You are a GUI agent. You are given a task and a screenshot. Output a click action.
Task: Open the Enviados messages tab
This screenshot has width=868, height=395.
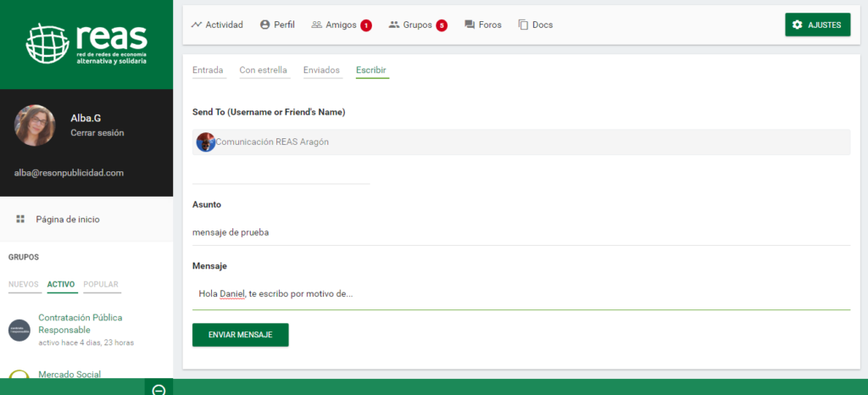pyautogui.click(x=321, y=70)
